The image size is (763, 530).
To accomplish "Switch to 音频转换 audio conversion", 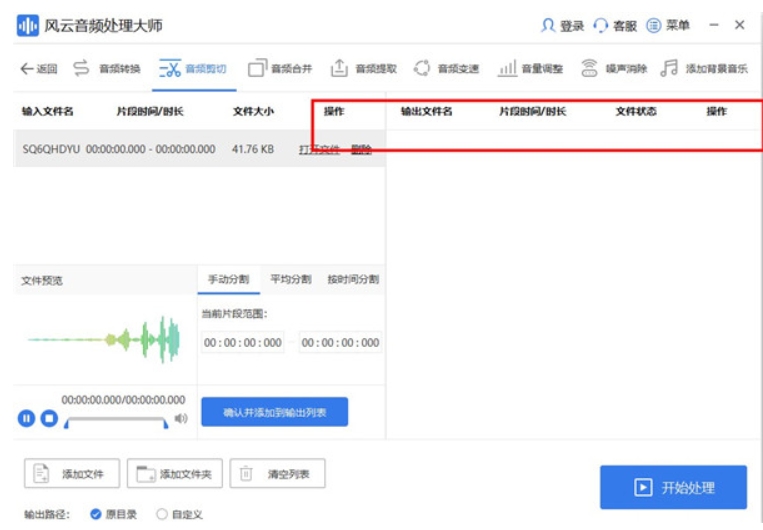I will pos(107,69).
